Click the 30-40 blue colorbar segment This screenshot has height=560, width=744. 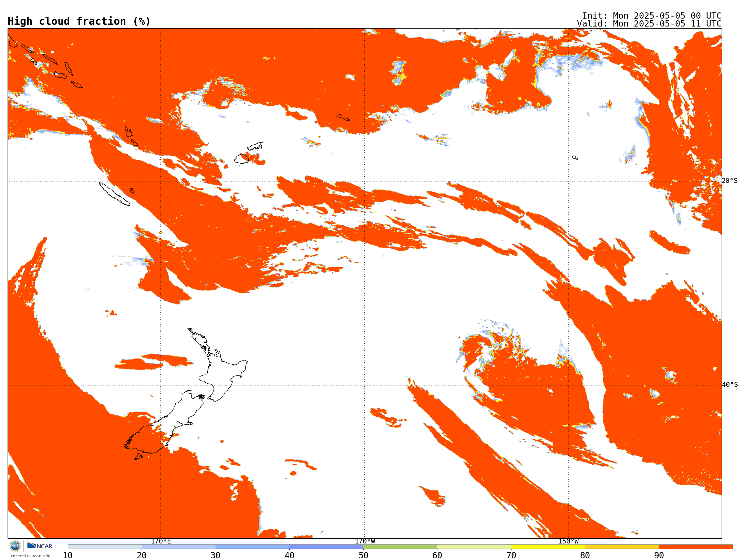point(252,547)
